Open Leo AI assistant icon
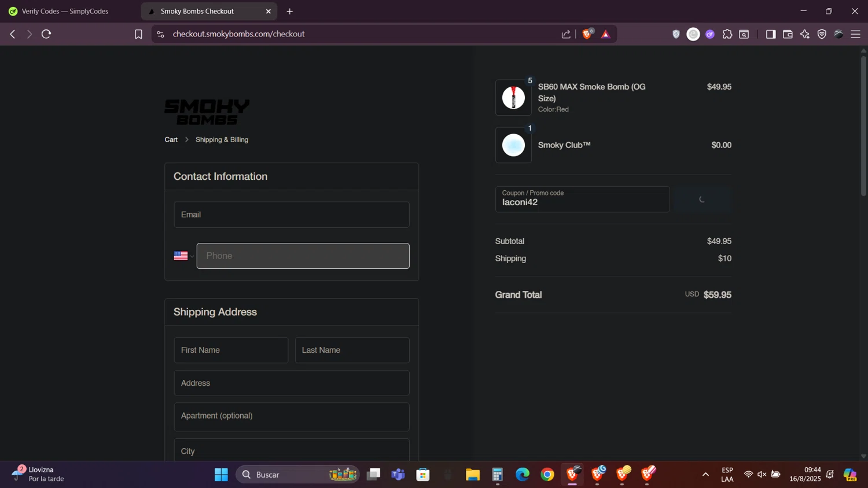 (x=805, y=34)
